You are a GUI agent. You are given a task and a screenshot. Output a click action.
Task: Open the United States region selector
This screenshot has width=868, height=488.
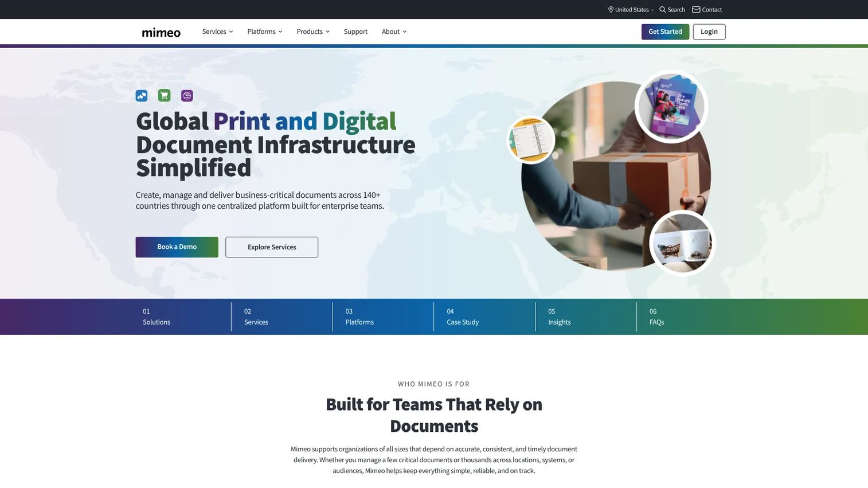631,10
